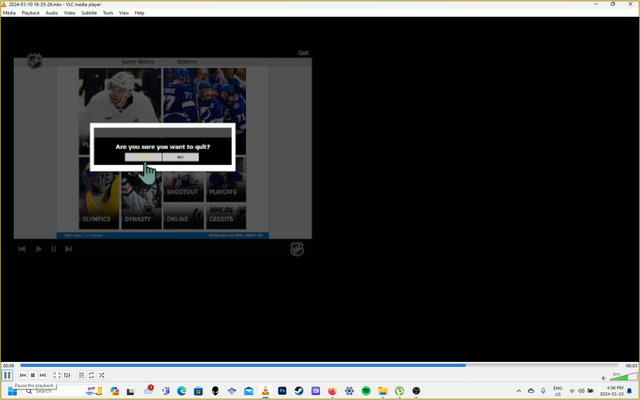Open Microsoft Store from taskbar
640x400 pixels.
198,391
